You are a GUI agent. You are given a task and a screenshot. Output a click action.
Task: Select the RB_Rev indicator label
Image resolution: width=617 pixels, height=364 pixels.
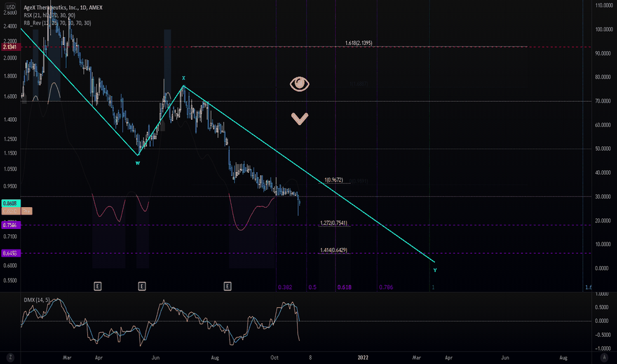[x=57, y=23]
